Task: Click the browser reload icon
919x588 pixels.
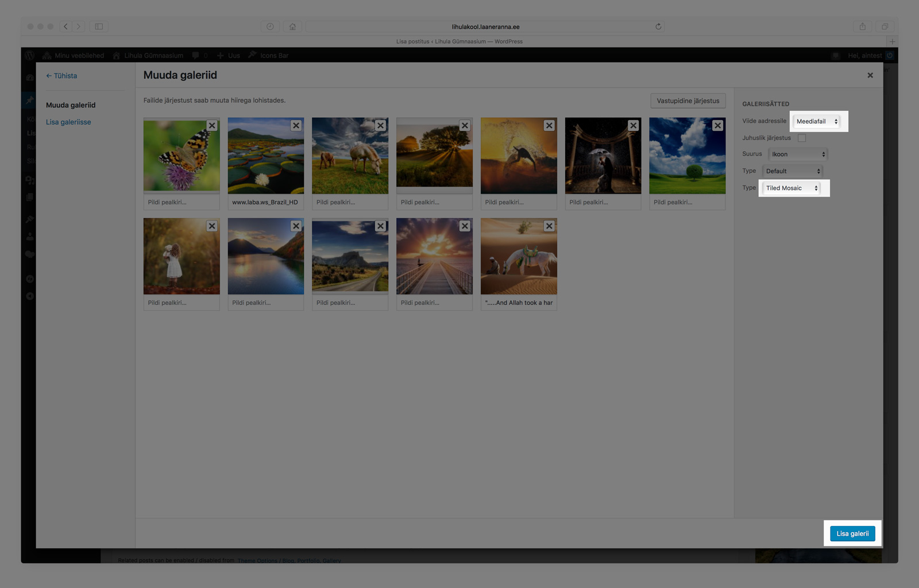Action: 658,26
